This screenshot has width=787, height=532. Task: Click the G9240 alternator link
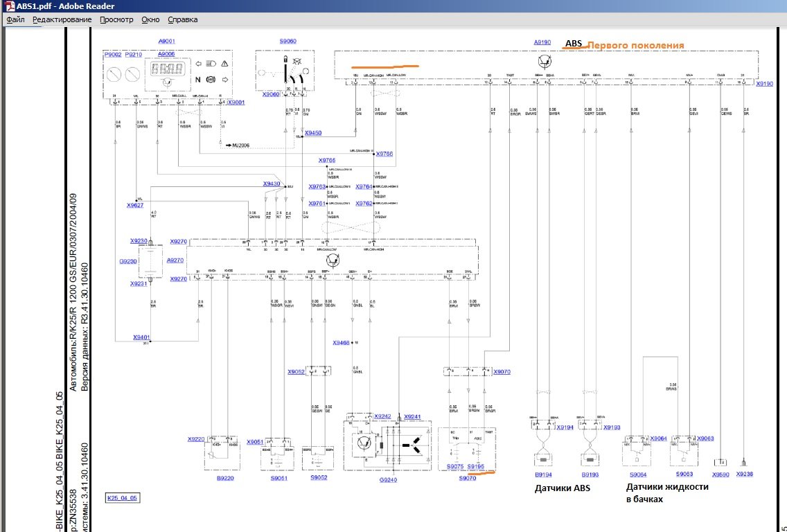[388, 478]
